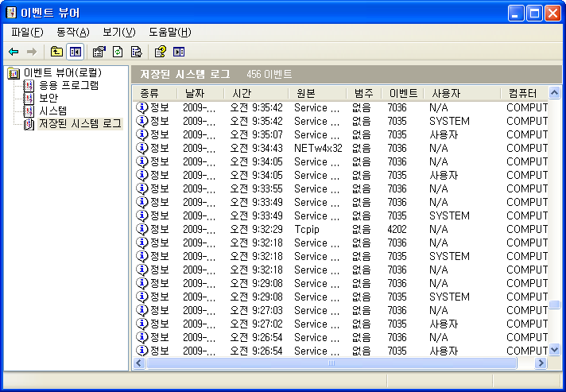Select the 저장된 시스템 로그 node

click(x=80, y=124)
